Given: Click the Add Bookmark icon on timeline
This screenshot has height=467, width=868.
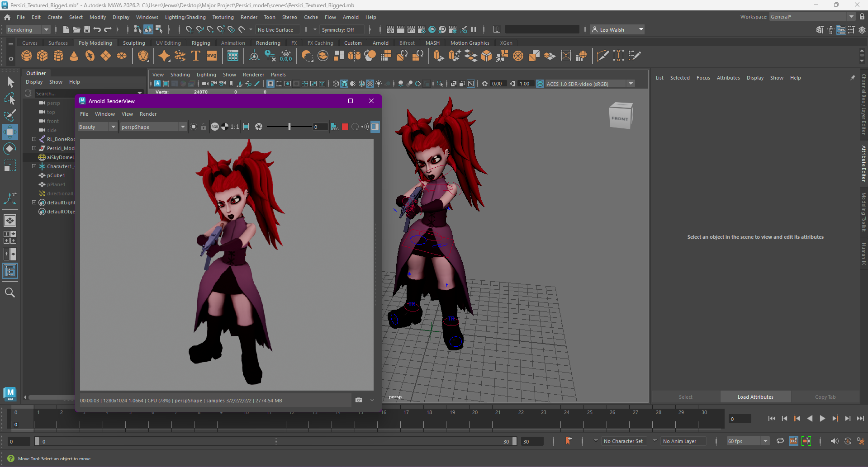Looking at the screenshot, I should pos(568,441).
